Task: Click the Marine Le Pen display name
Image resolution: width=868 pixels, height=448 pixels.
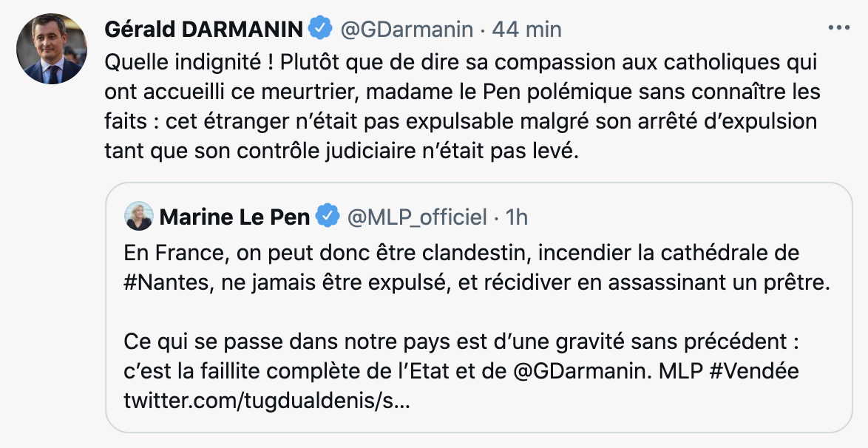Action: click(234, 217)
